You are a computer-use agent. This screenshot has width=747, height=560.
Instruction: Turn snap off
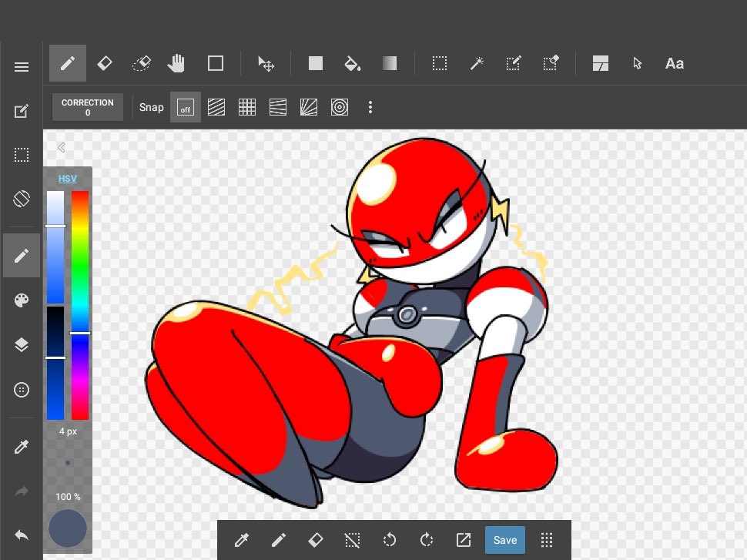tap(186, 107)
